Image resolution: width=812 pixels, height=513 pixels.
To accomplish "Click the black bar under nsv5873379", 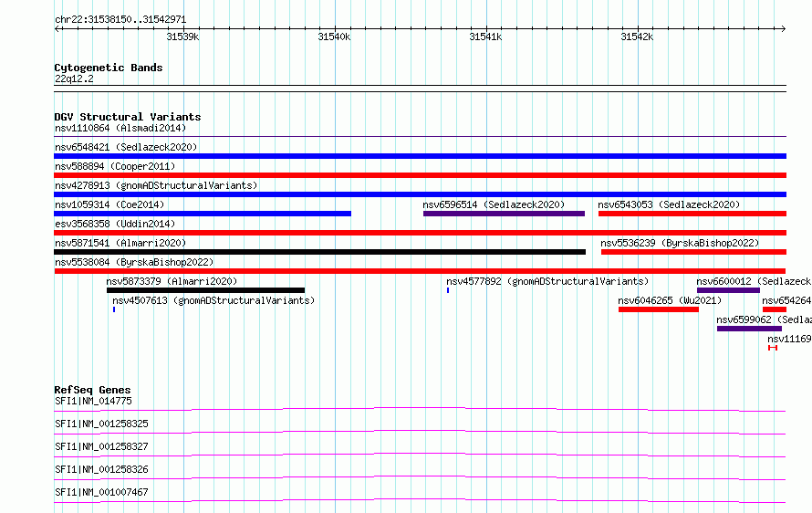I will (205, 290).
